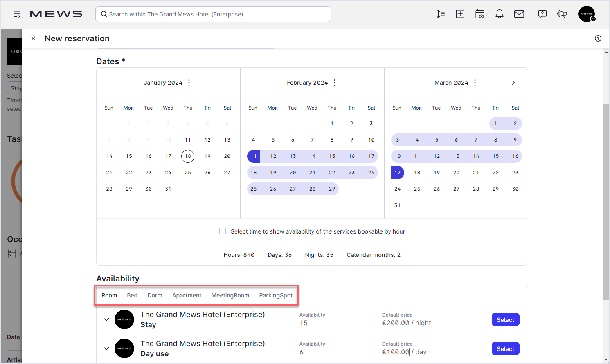The image size is (610, 364).
Task: Click the 'Nights: 35' summary
Action: 319,255
